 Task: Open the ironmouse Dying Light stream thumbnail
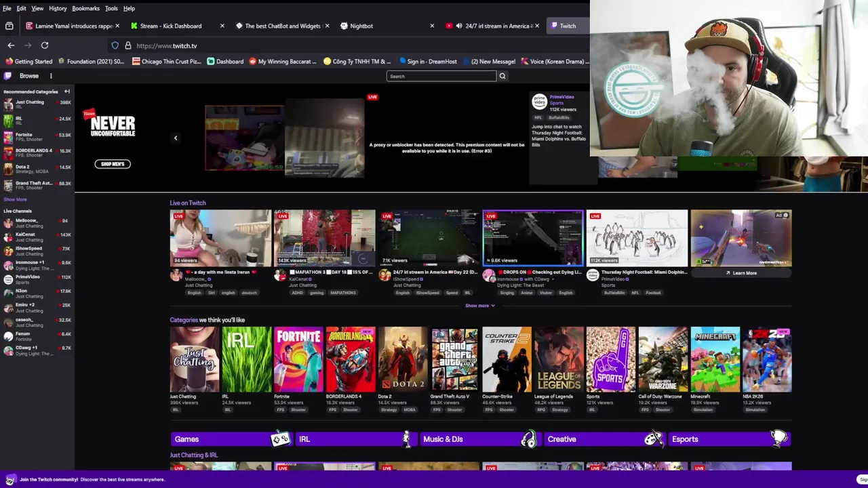[533, 238]
